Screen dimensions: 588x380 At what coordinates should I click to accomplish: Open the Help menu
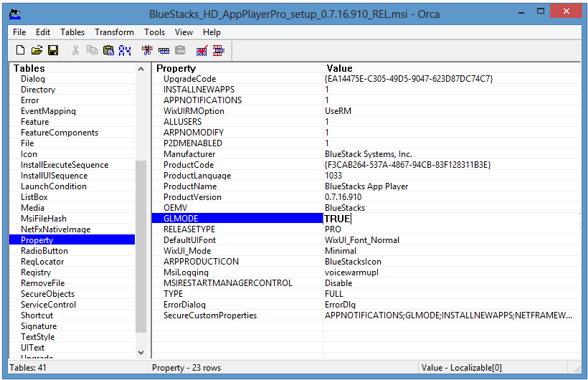pos(212,32)
